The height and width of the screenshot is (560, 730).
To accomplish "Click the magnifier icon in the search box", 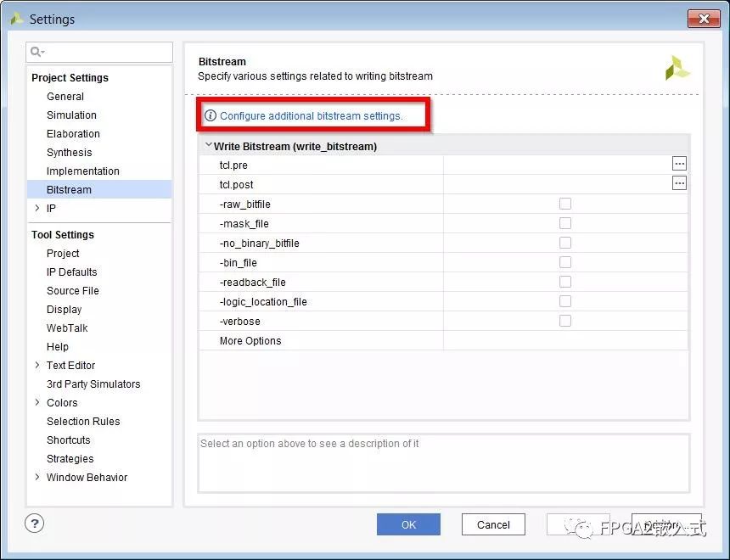I will click(x=36, y=52).
